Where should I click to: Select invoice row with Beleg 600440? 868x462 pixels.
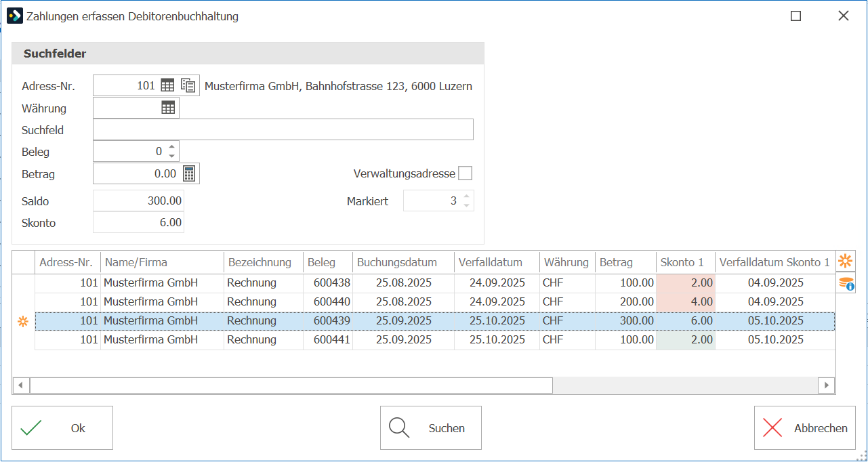point(435,302)
